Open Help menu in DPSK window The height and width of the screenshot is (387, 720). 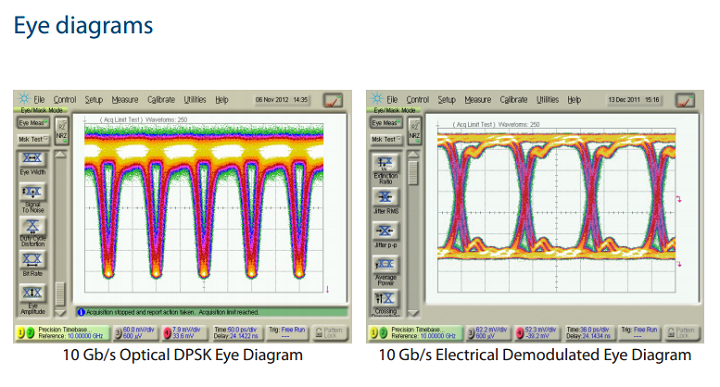click(x=222, y=100)
